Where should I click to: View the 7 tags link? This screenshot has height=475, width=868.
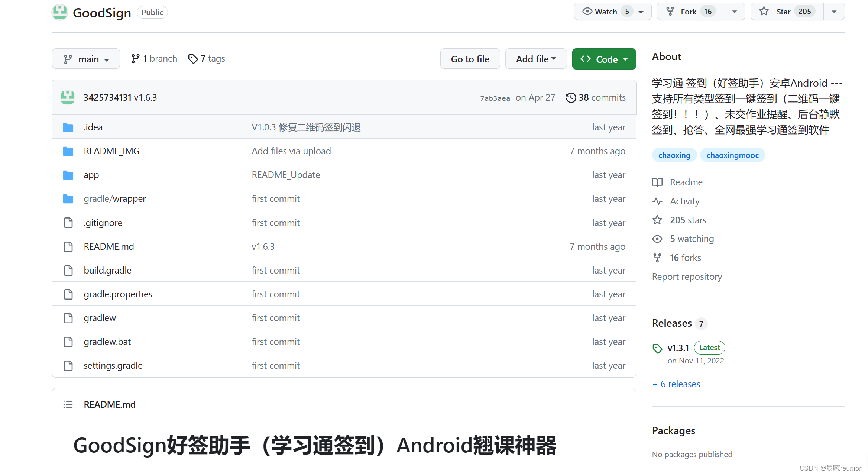(207, 59)
